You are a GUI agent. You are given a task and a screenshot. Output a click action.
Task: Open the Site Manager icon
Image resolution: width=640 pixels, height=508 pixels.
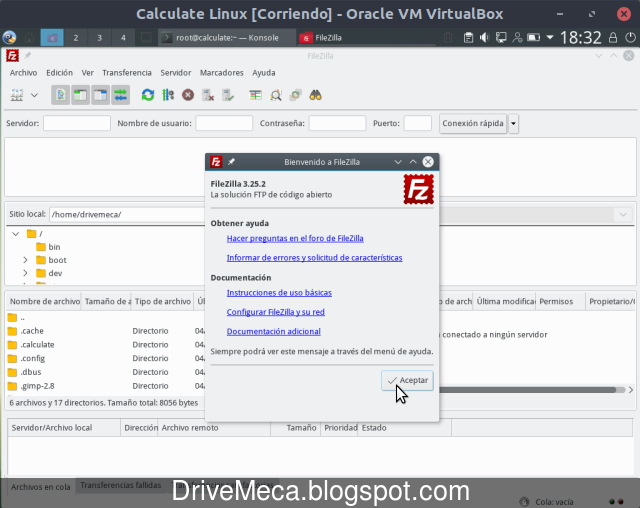click(17, 95)
